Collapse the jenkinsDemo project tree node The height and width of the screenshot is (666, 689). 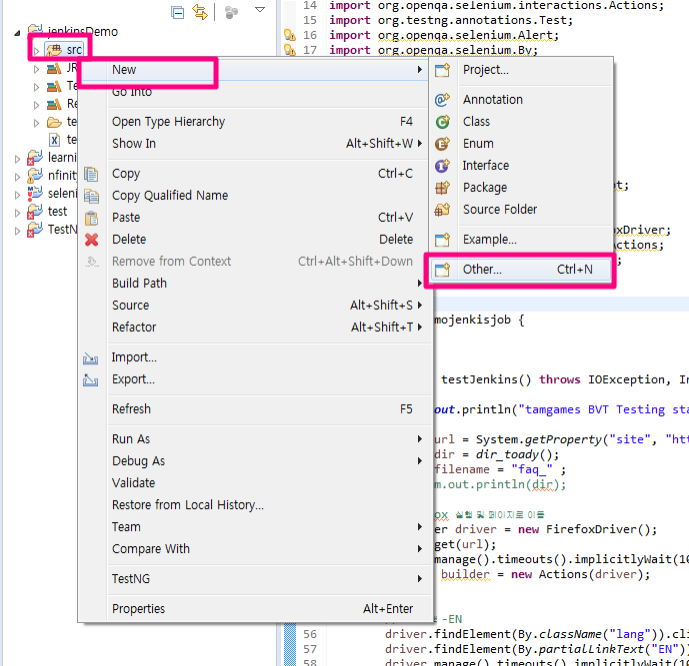click(x=19, y=32)
